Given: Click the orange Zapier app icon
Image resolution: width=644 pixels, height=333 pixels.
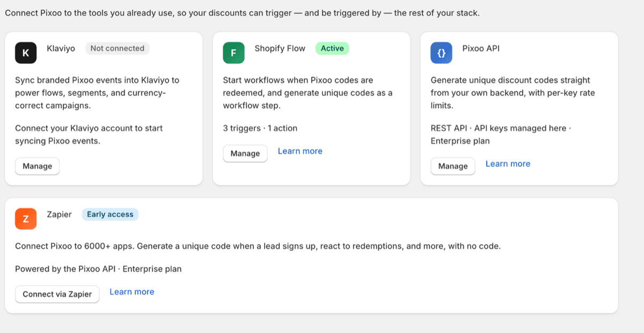Looking at the screenshot, I should pyautogui.click(x=26, y=219).
